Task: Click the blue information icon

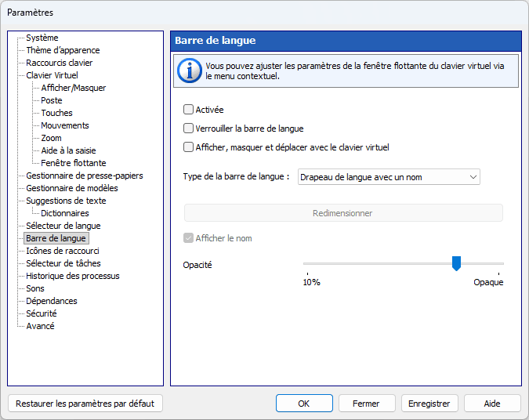Action: pyautogui.click(x=190, y=71)
